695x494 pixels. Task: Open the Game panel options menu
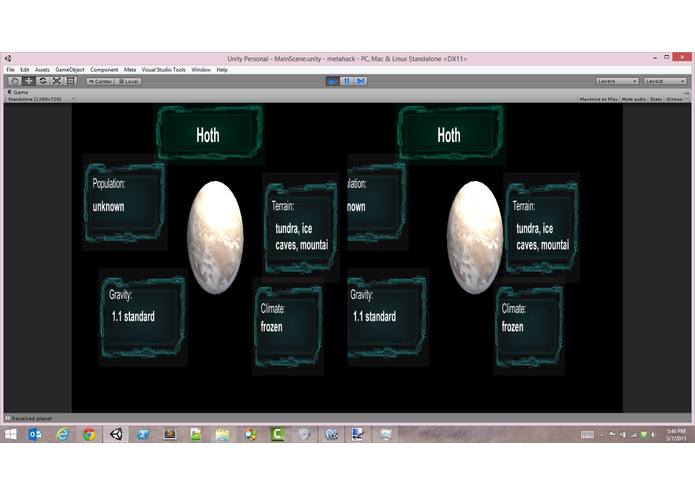(686, 93)
